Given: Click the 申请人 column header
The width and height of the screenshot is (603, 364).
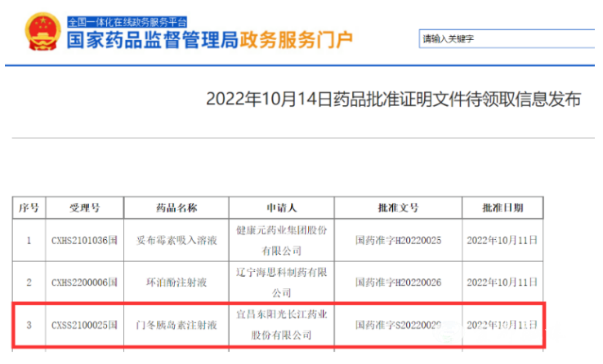Looking at the screenshot, I should [281, 208].
